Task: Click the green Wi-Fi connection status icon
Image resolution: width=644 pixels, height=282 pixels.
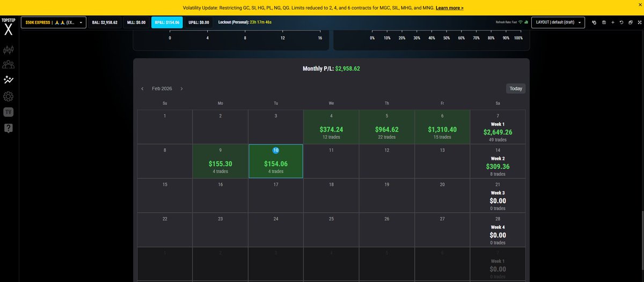Action: (520, 23)
